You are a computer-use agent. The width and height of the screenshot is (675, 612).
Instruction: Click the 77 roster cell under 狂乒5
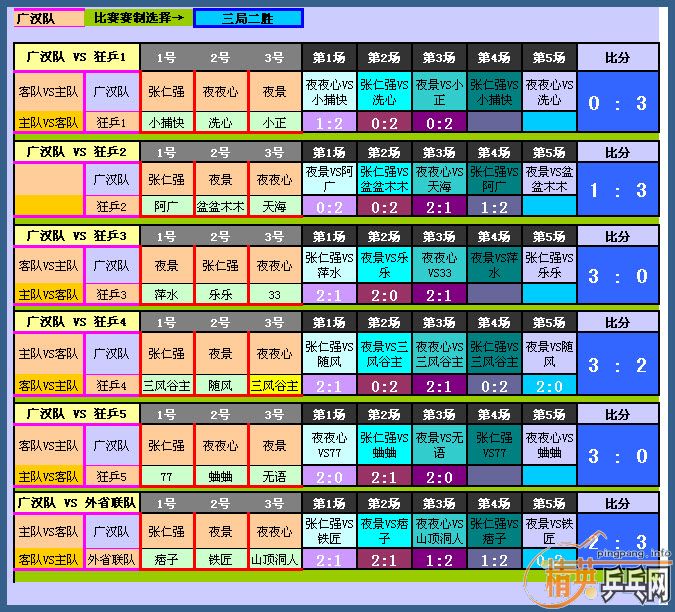167,476
